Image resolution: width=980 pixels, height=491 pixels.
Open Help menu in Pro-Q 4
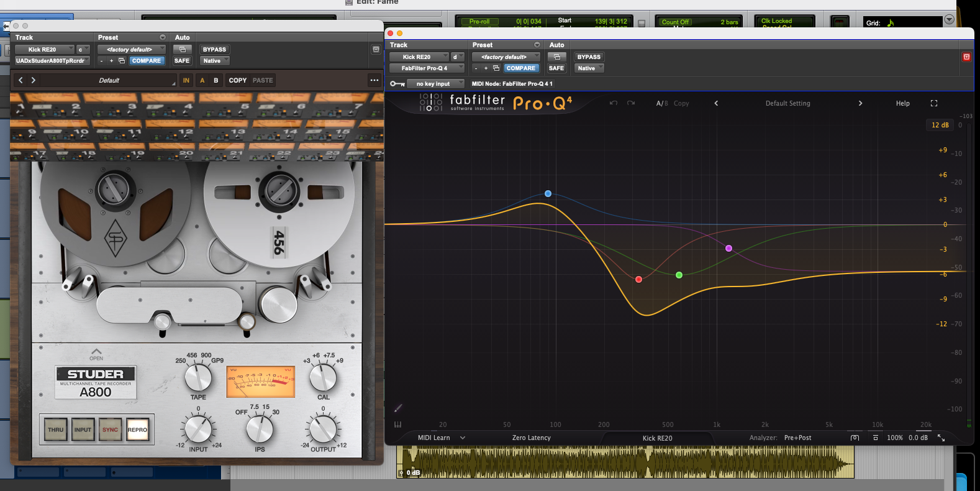pos(902,103)
